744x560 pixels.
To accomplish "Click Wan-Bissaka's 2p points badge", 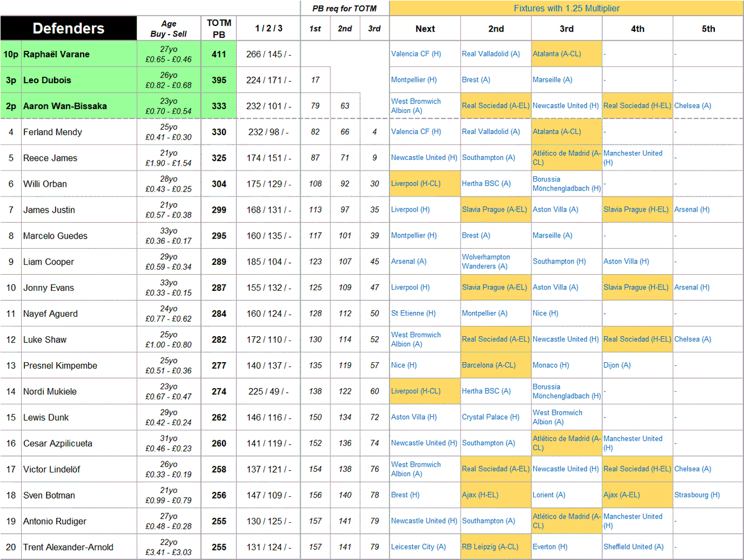I will point(11,106).
